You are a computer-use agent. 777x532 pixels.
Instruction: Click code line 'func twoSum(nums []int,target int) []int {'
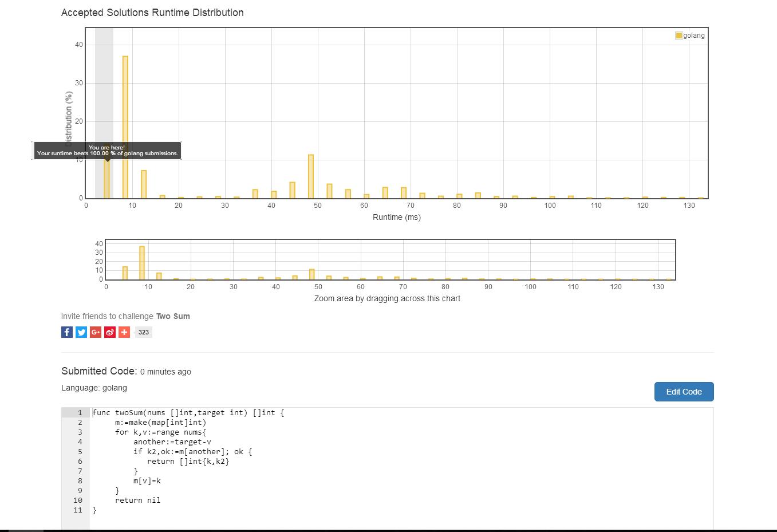(188, 412)
